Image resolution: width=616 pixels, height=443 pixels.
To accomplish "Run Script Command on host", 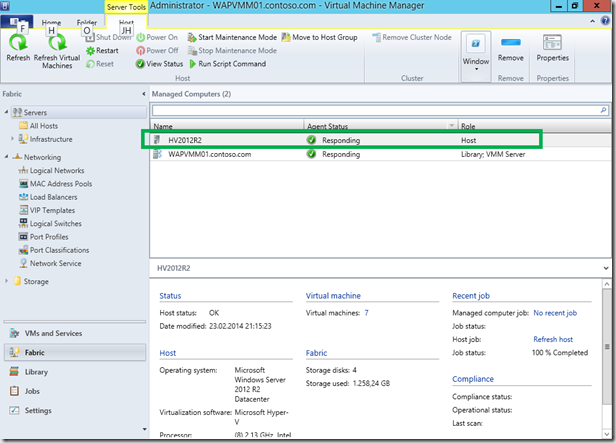I will pyautogui.click(x=227, y=64).
